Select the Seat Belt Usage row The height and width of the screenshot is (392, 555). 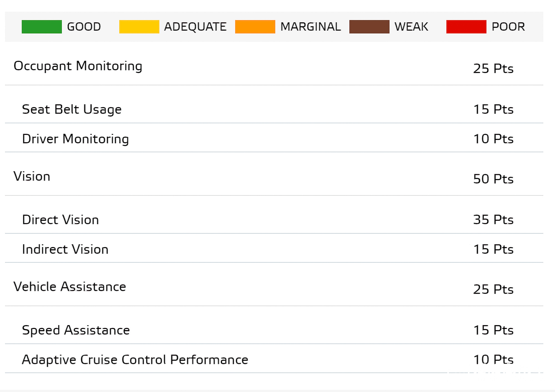click(x=72, y=109)
